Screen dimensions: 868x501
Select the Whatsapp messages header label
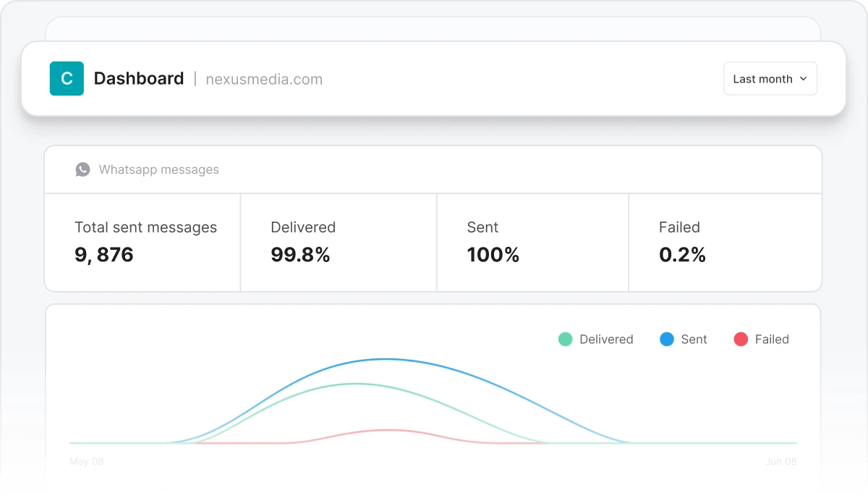pos(159,169)
